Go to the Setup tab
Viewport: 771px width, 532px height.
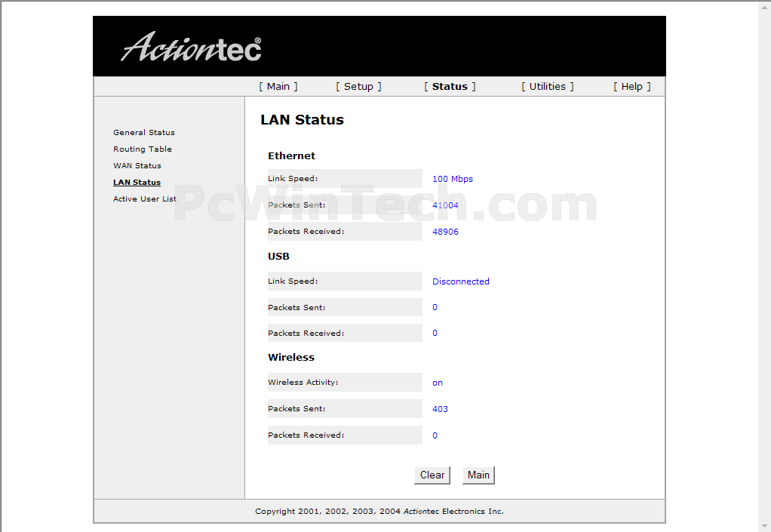click(358, 87)
